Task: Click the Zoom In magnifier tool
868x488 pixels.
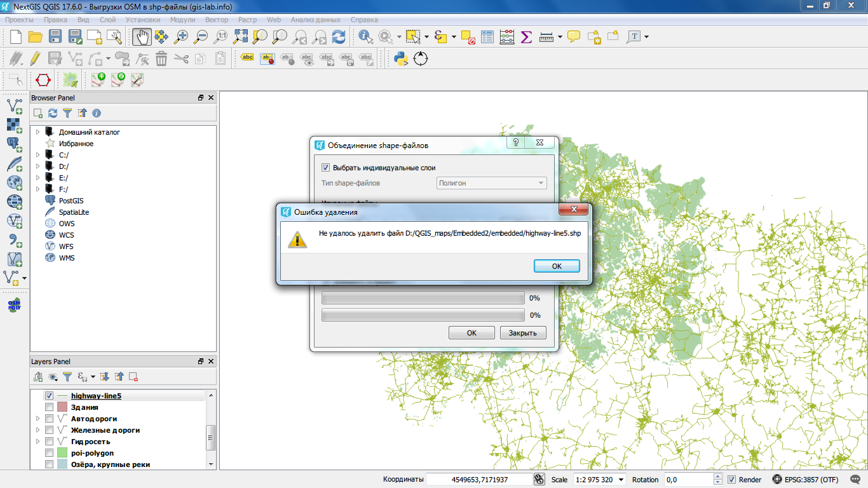Action: click(x=181, y=37)
